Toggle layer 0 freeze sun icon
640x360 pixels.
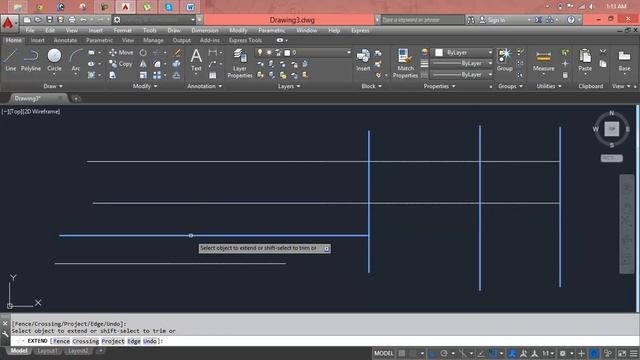click(269, 53)
